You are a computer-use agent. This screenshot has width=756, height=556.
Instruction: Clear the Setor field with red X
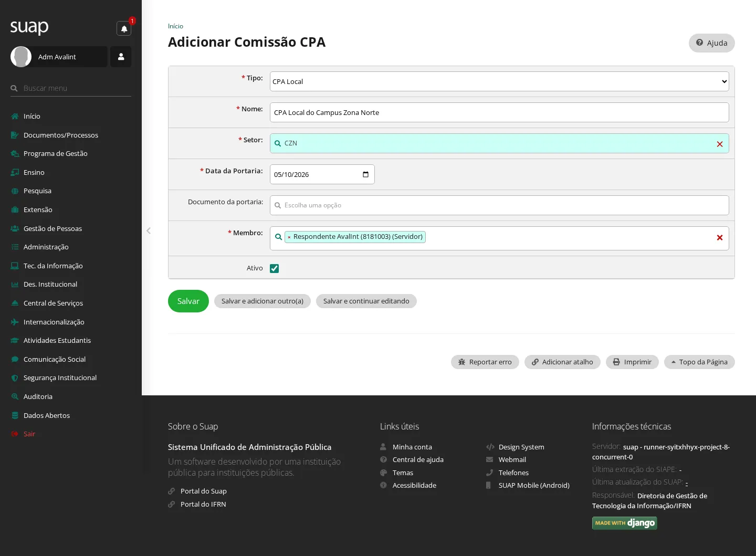click(x=720, y=144)
